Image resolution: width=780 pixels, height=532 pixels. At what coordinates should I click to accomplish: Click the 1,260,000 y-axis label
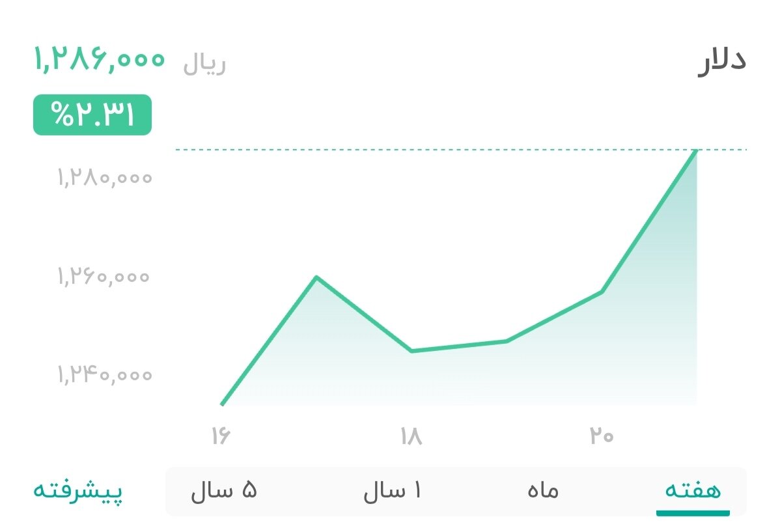(x=102, y=276)
